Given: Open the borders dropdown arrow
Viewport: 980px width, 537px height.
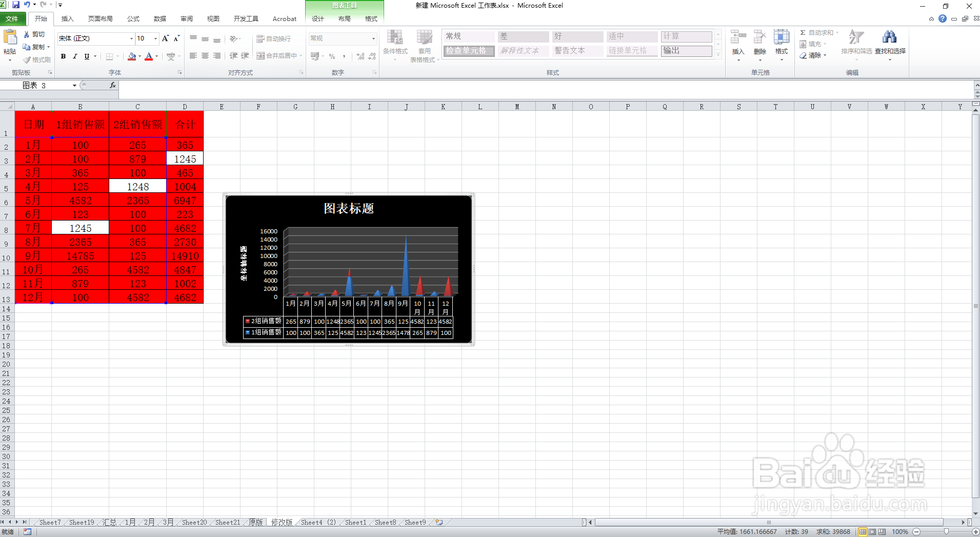Looking at the screenshot, I should [117, 56].
